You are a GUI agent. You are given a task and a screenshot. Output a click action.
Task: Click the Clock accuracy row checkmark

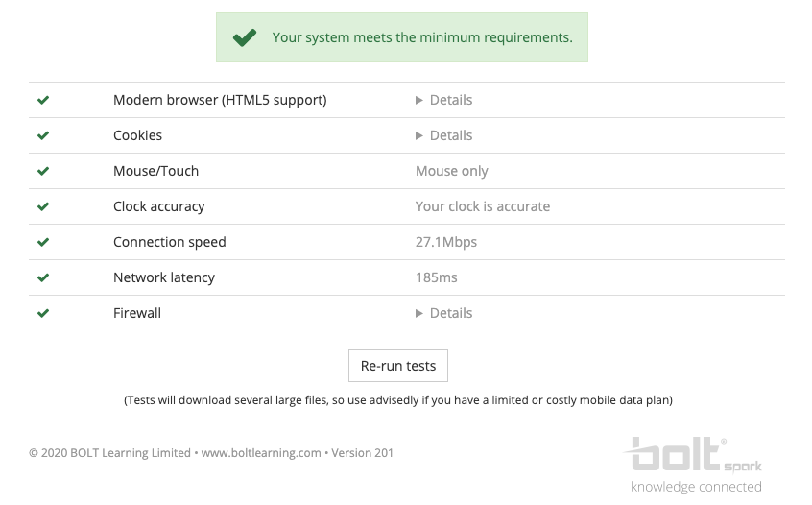(x=43, y=206)
